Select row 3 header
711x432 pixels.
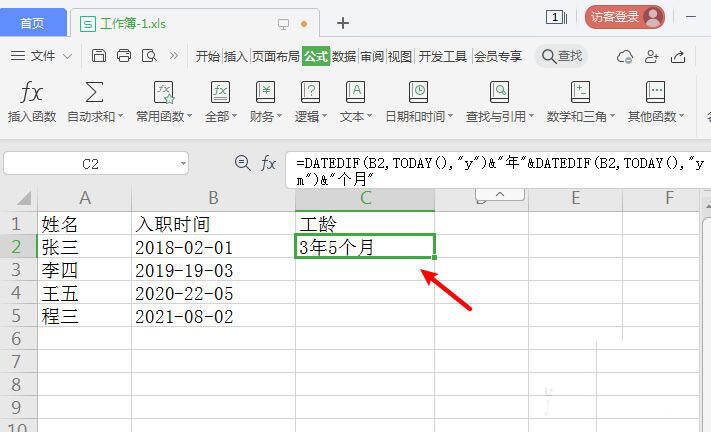tap(18, 270)
